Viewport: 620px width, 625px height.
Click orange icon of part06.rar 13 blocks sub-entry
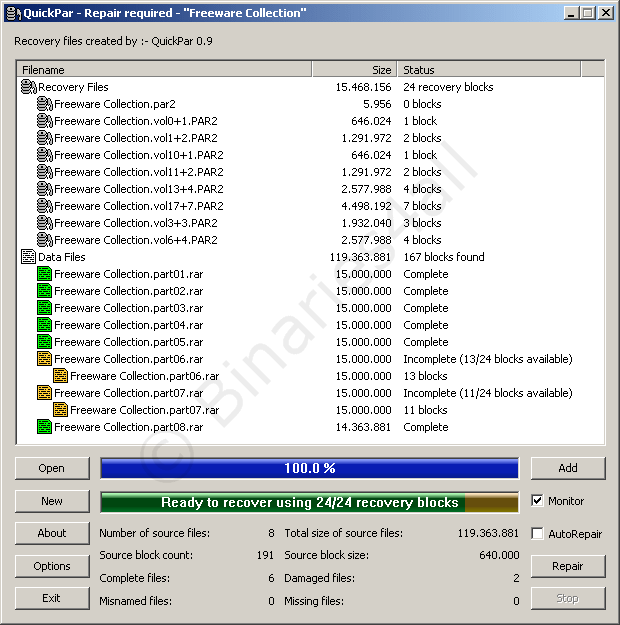[60, 376]
